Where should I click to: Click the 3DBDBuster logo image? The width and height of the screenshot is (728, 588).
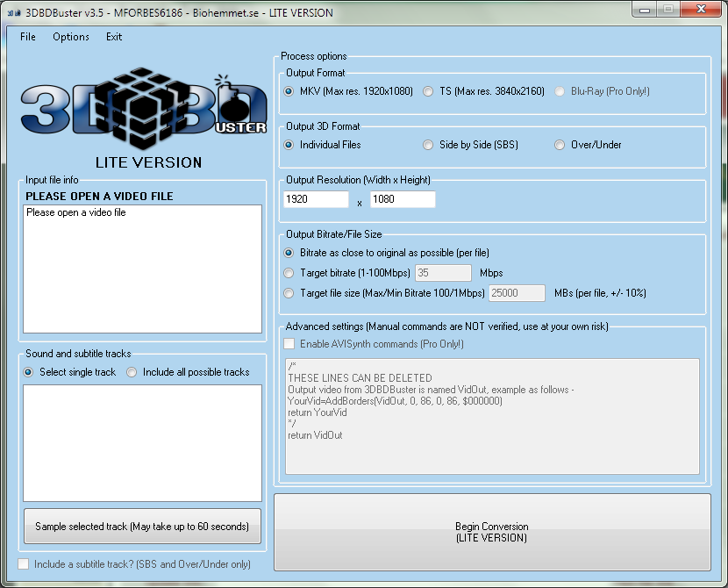pos(144,109)
